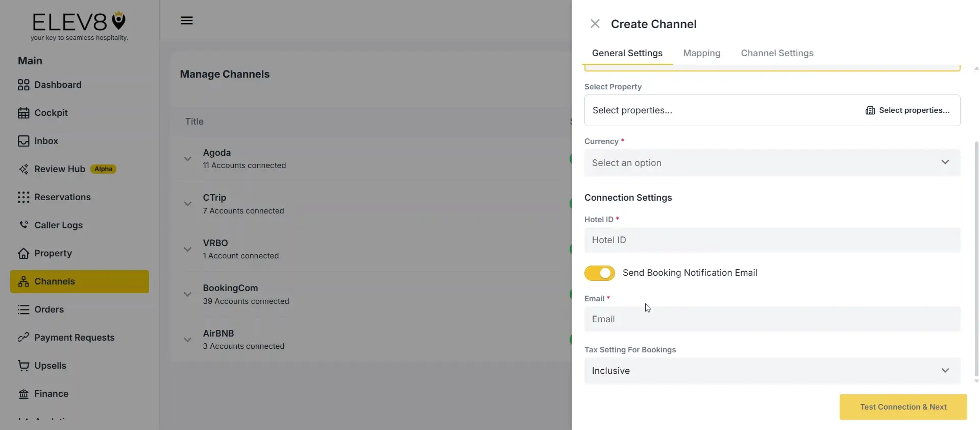Screen dimensions: 980x430
Task: Click the Title column header
Action: tap(194, 122)
